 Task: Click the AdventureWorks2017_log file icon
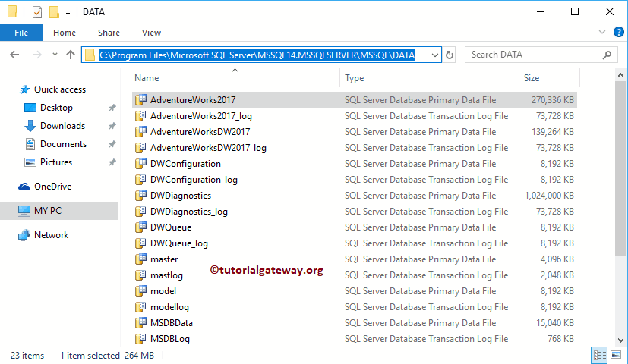pyautogui.click(x=140, y=115)
